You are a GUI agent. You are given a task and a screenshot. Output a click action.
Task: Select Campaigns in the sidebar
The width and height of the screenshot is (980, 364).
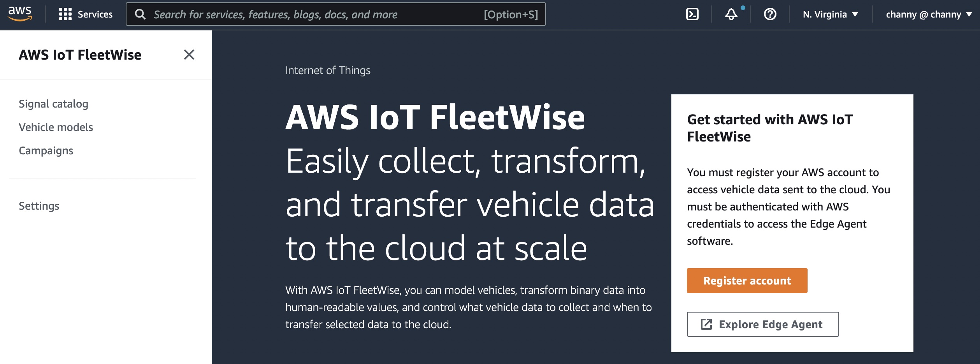pos(46,150)
